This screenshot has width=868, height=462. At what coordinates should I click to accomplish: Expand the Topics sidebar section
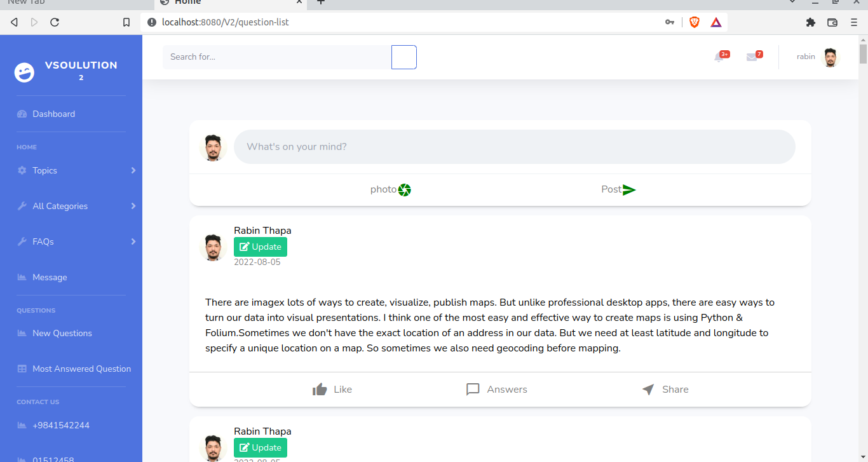coord(44,170)
